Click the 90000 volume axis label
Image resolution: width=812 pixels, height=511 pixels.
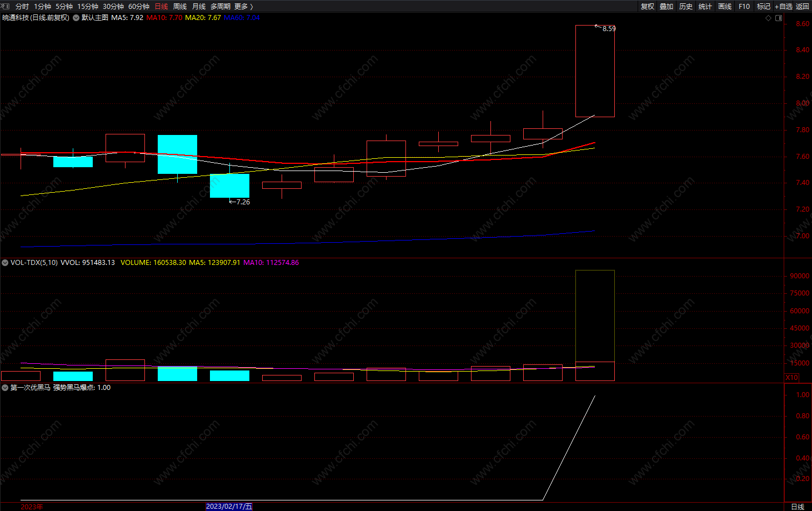tap(799, 276)
